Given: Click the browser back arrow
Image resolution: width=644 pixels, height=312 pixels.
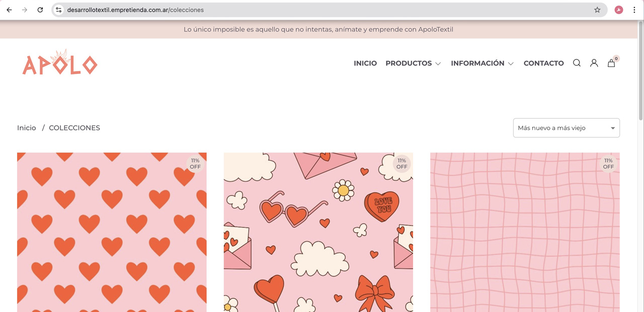Looking at the screenshot, I should (x=9, y=10).
